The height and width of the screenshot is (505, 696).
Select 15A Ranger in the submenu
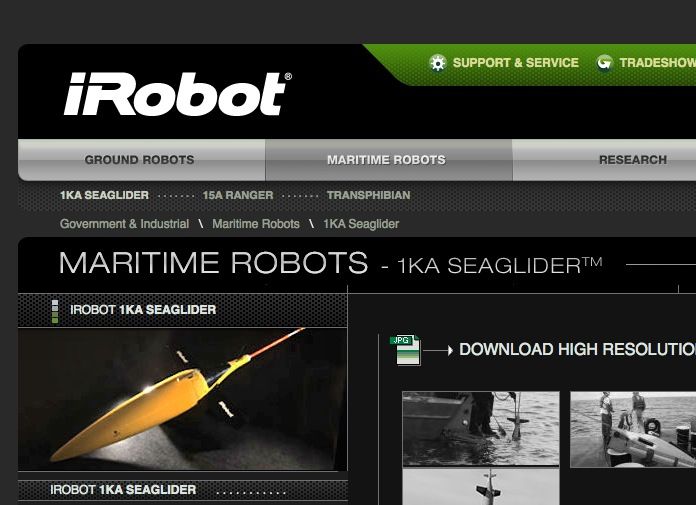click(238, 195)
